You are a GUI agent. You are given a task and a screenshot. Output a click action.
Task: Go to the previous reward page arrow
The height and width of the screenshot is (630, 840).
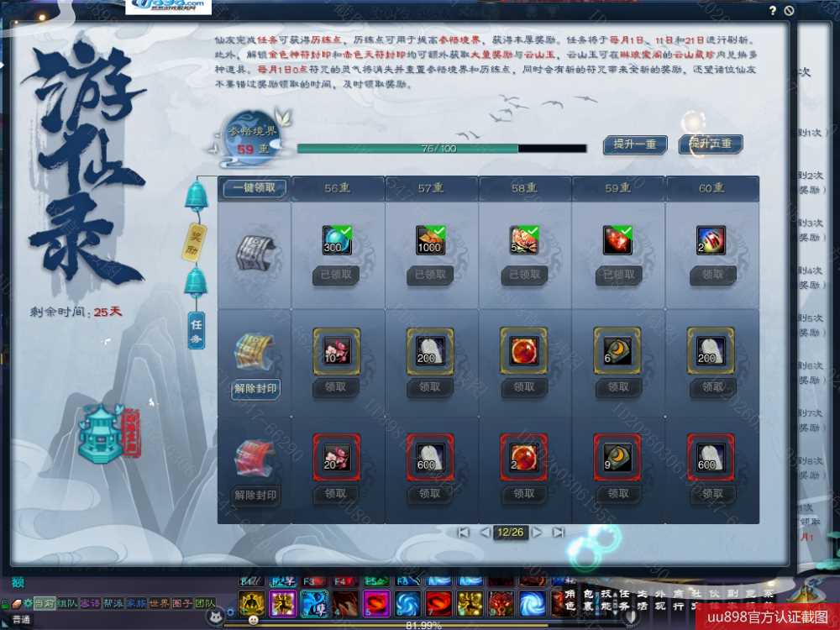[x=484, y=532]
